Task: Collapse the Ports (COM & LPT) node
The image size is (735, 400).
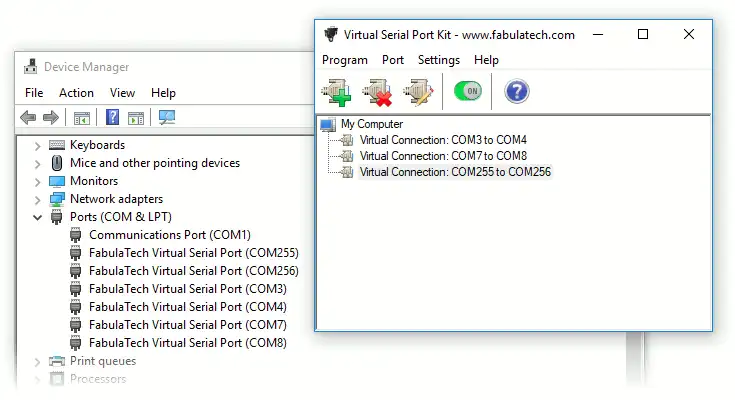Action: click(x=38, y=217)
